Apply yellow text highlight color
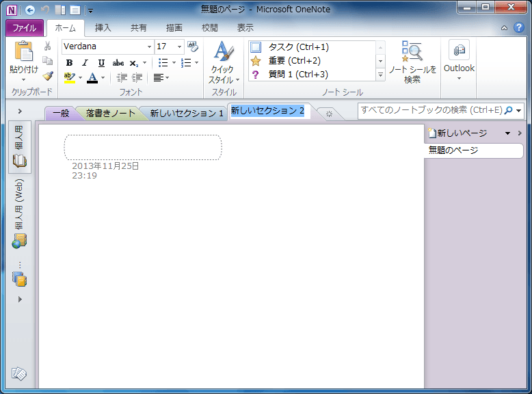The image size is (532, 394). point(70,78)
